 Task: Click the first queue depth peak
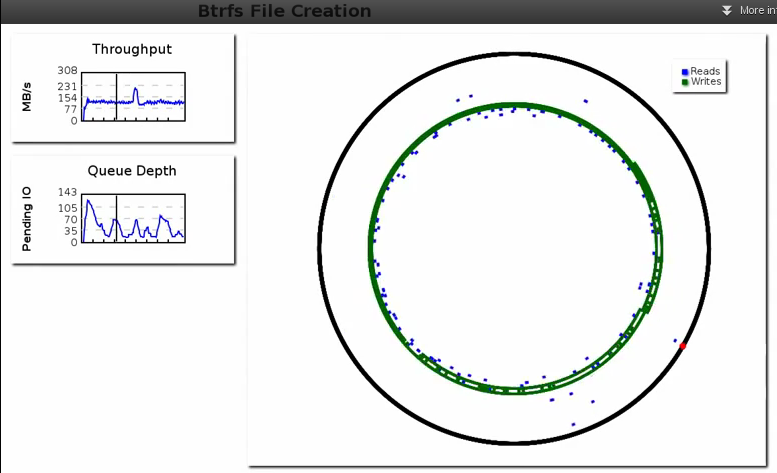coord(88,201)
